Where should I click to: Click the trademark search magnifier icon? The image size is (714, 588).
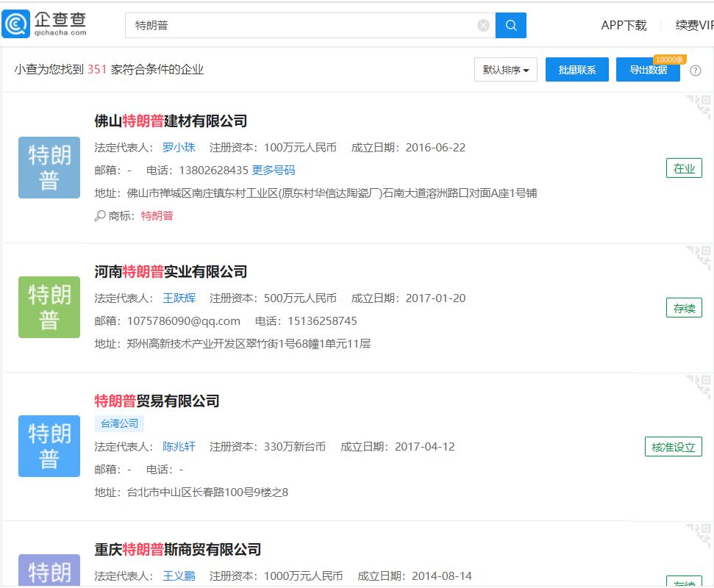(100, 215)
